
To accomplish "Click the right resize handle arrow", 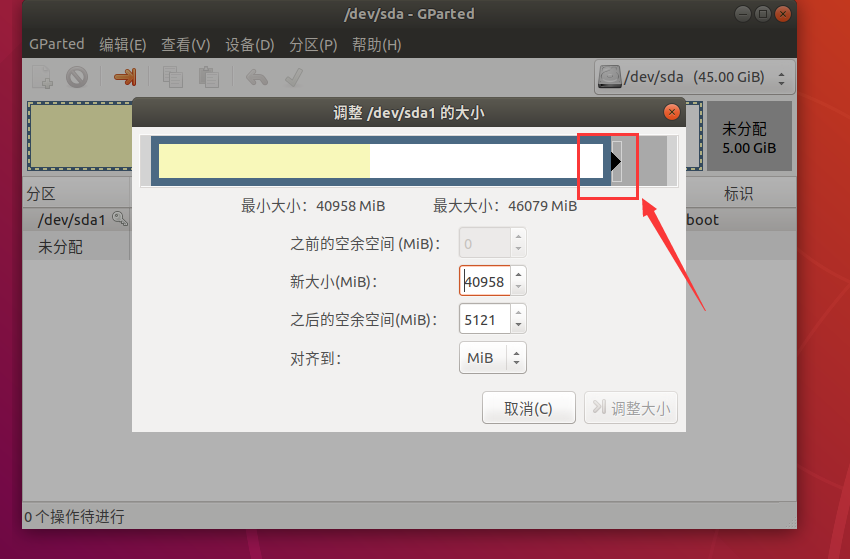I will [615, 161].
